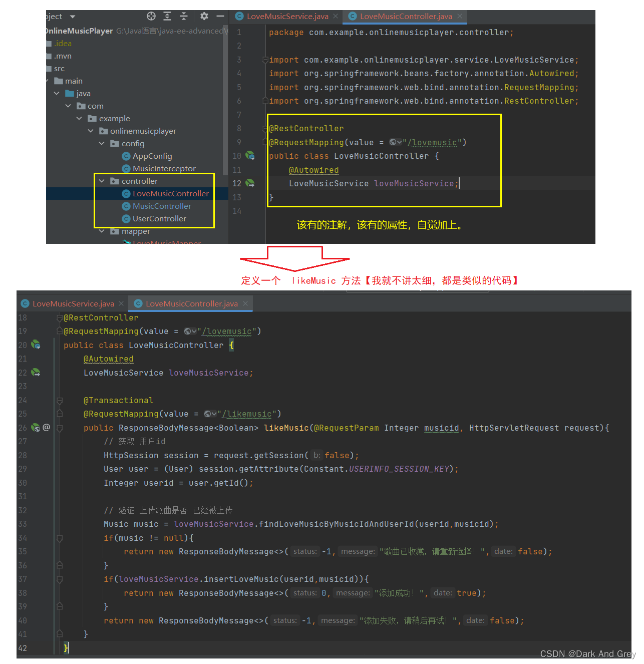Screen dimensions: 644x664
Task: Close LoveMusicService.java tab in lower editor
Action: 121,303
